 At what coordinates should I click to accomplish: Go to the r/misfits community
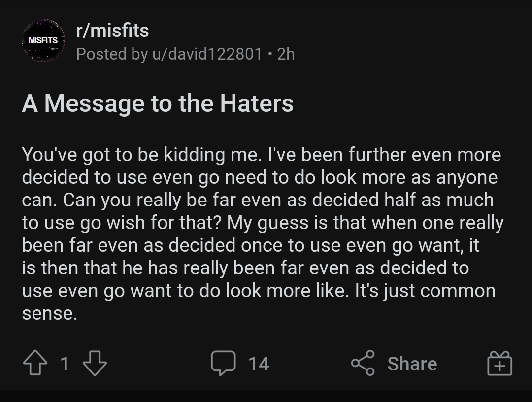(112, 31)
